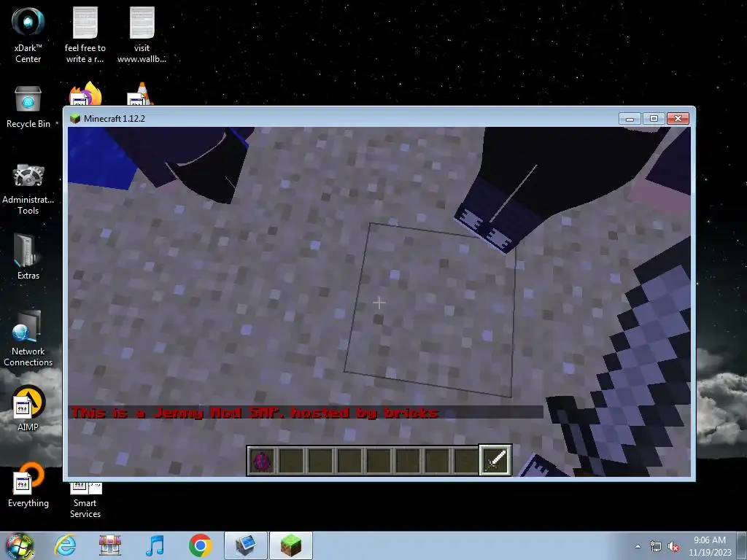Switch to the blue screen app taskbar button
747x560 pixels.
245,545
